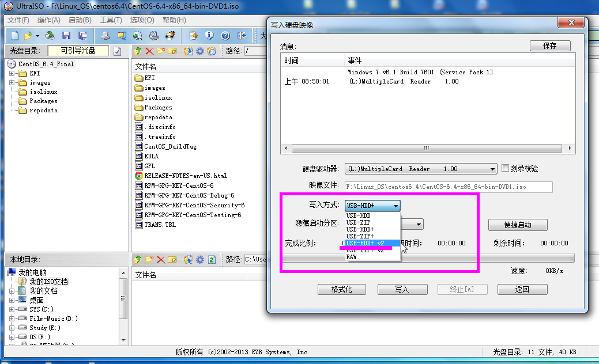This screenshot has height=364, width=599.
Task: Click the local directory tree vertical scrollbar
Action: (123, 305)
